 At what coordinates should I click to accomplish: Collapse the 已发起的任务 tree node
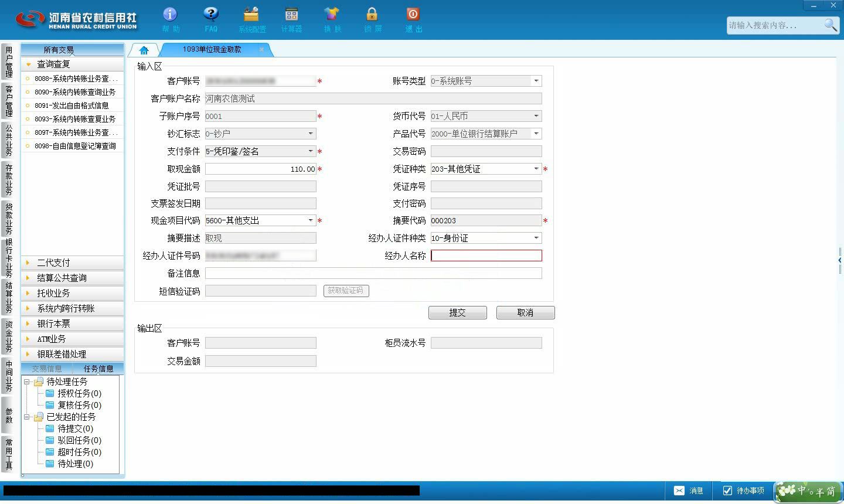coord(27,417)
